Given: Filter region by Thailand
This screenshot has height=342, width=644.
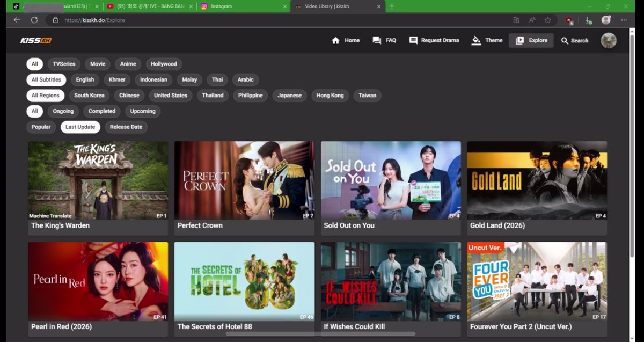Looking at the screenshot, I should click(x=213, y=96).
